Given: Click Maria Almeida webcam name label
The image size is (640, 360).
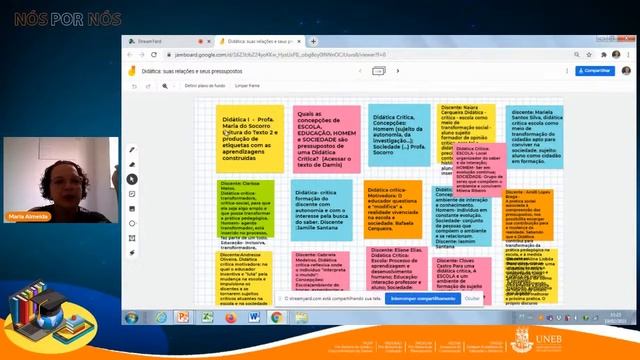Looking at the screenshot, I should [x=28, y=216].
